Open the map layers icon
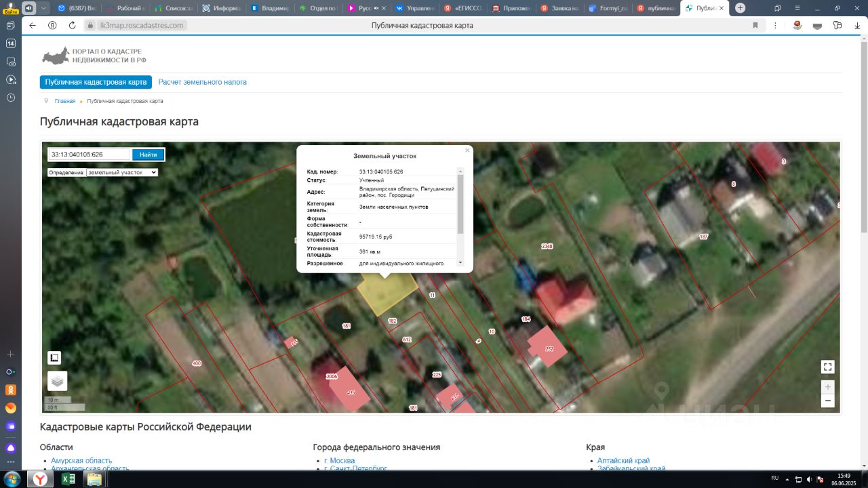Image resolution: width=868 pixels, height=488 pixels. [57, 382]
